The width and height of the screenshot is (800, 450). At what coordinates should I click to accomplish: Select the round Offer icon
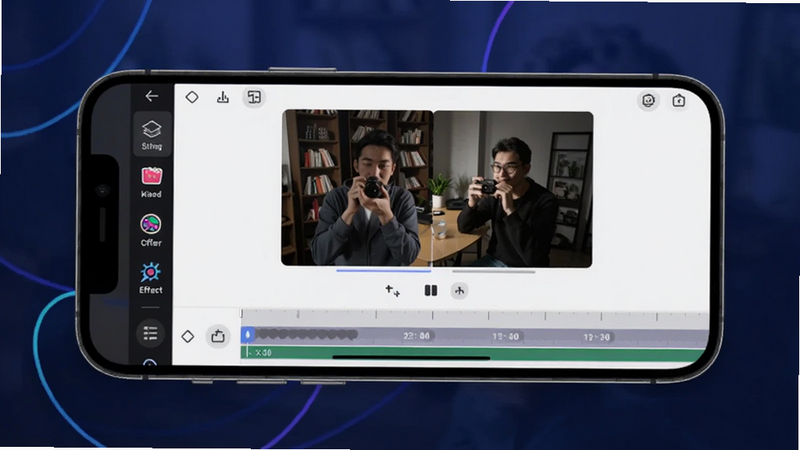(x=151, y=230)
